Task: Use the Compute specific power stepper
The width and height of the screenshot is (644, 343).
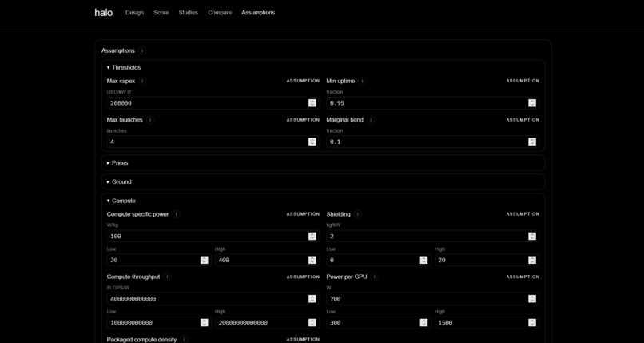Action: pyautogui.click(x=312, y=236)
